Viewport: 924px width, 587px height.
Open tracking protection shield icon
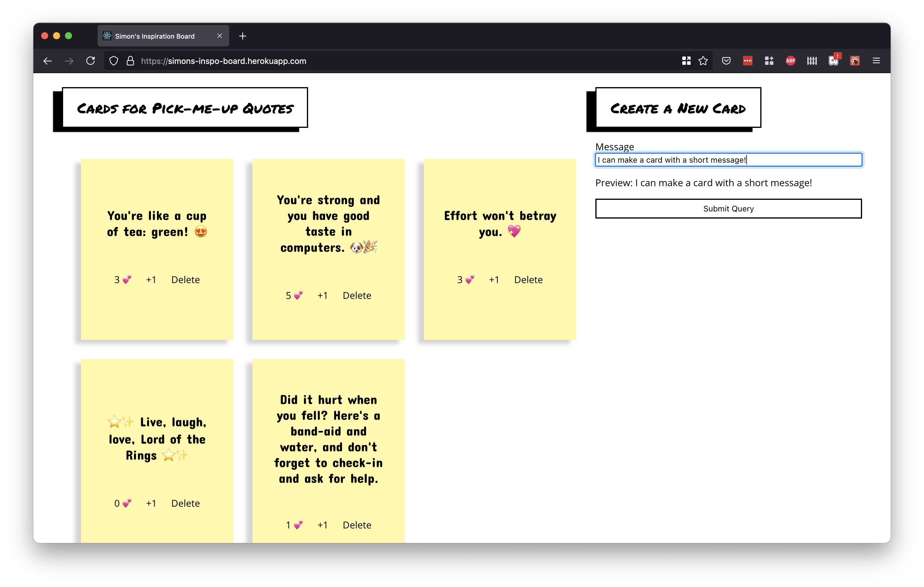(114, 61)
